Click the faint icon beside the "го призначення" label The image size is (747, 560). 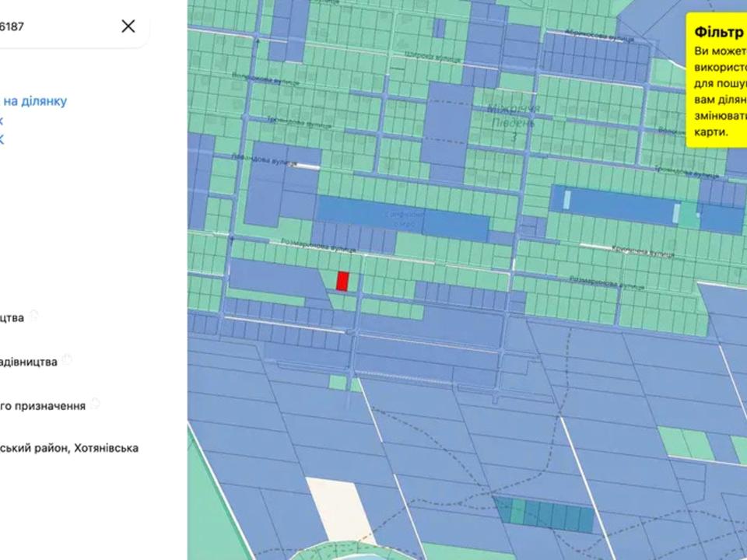click(95, 404)
